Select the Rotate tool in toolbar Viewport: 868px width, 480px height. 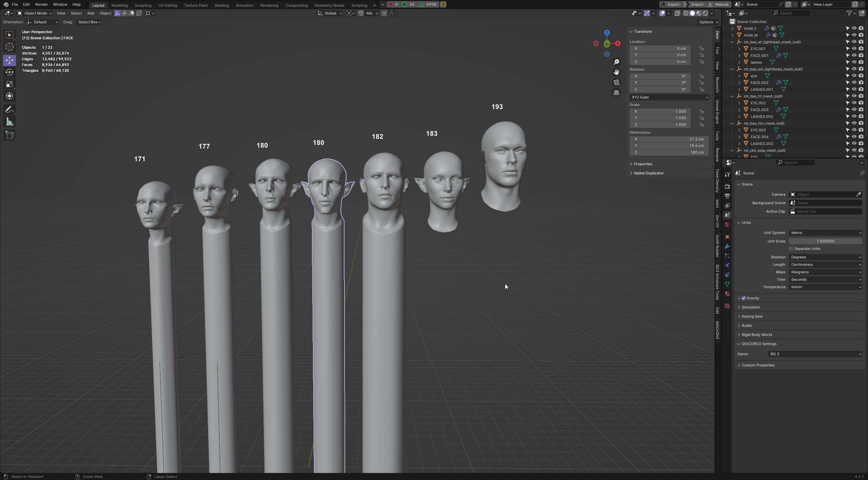click(x=9, y=72)
